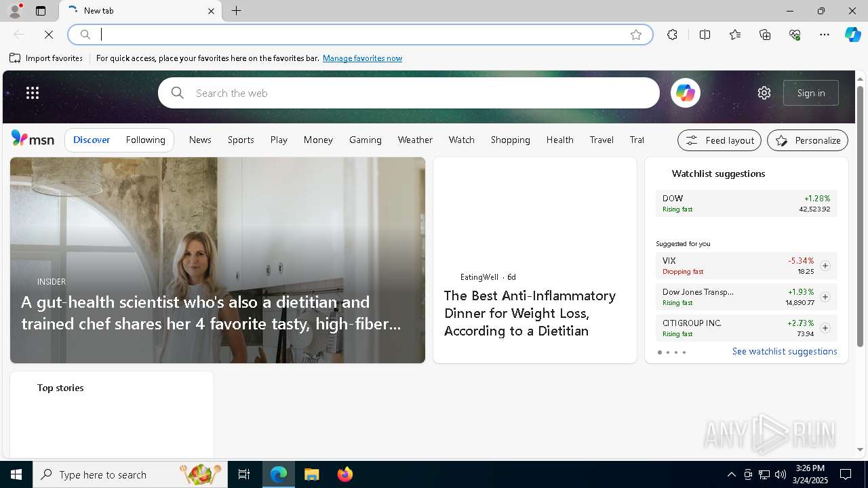Viewport: 868px width, 488px height.
Task: Click the browser address bar
Action: [x=360, y=35]
